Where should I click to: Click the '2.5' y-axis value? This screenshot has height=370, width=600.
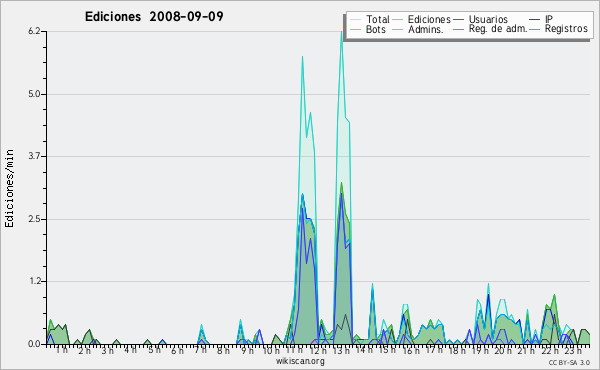coord(34,219)
